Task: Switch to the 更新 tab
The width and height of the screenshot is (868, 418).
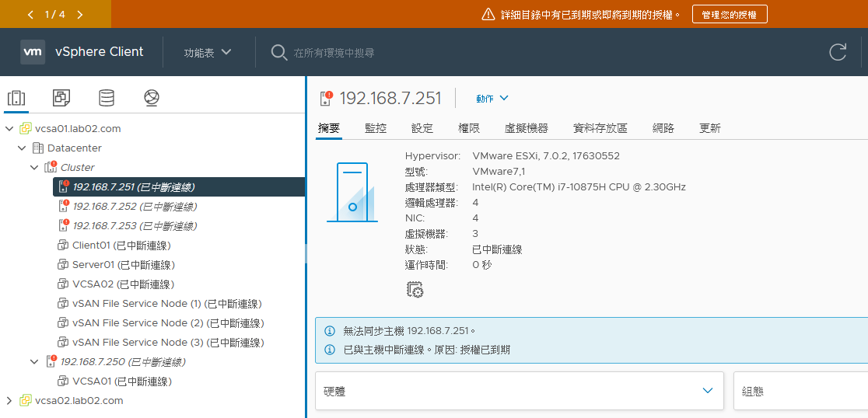Action: (x=709, y=128)
